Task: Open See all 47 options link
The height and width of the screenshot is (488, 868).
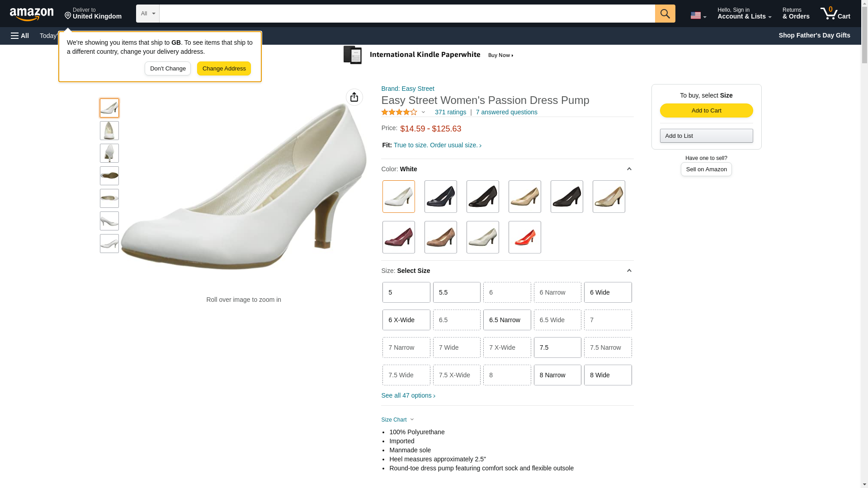Action: pos(408,395)
